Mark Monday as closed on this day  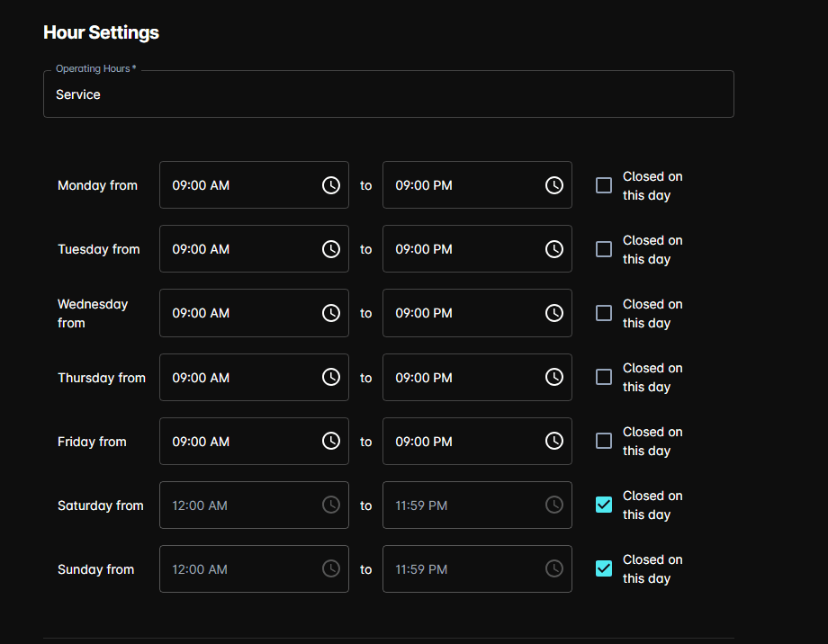604,185
